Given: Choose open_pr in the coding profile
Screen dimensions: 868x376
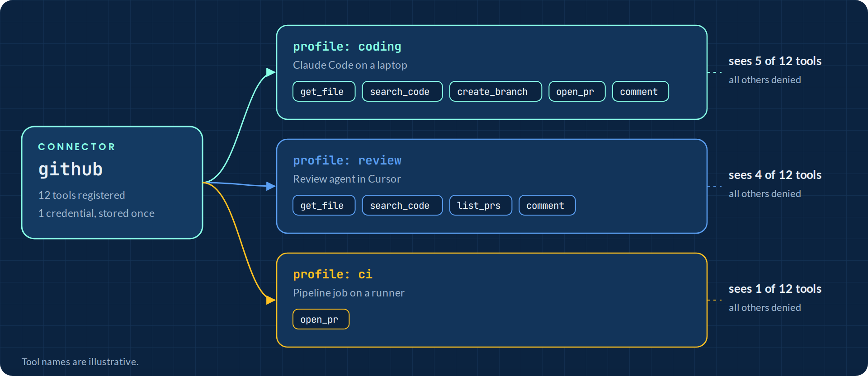Looking at the screenshot, I should click(x=577, y=91).
